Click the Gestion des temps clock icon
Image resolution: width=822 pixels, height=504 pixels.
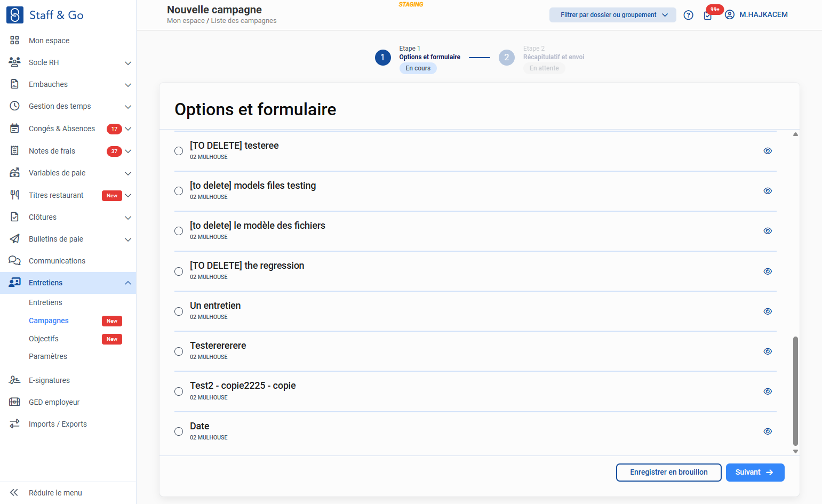(15, 106)
